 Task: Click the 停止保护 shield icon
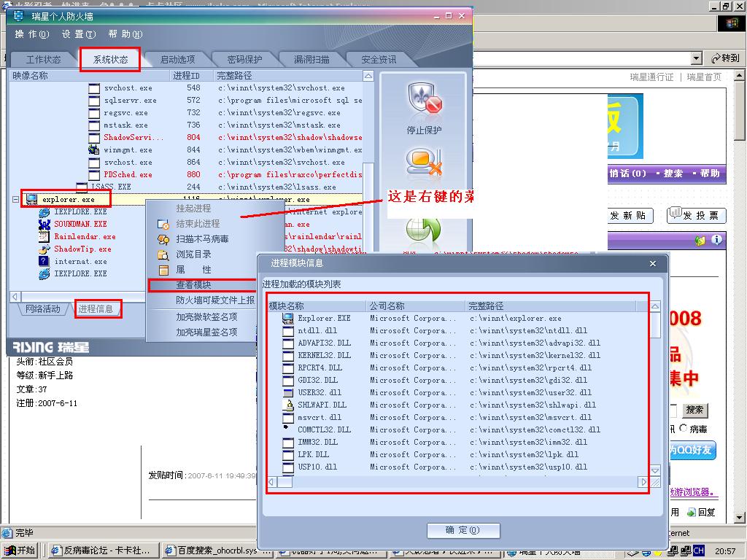425,100
